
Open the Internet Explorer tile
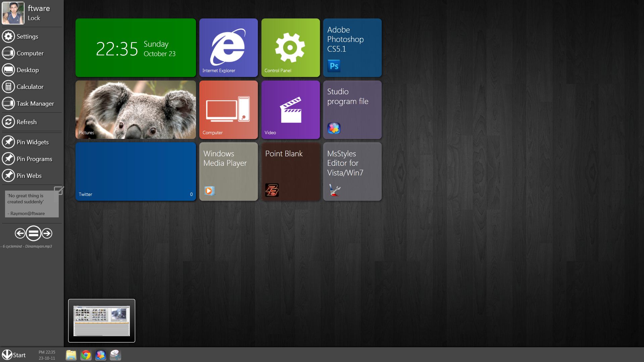[x=229, y=48]
